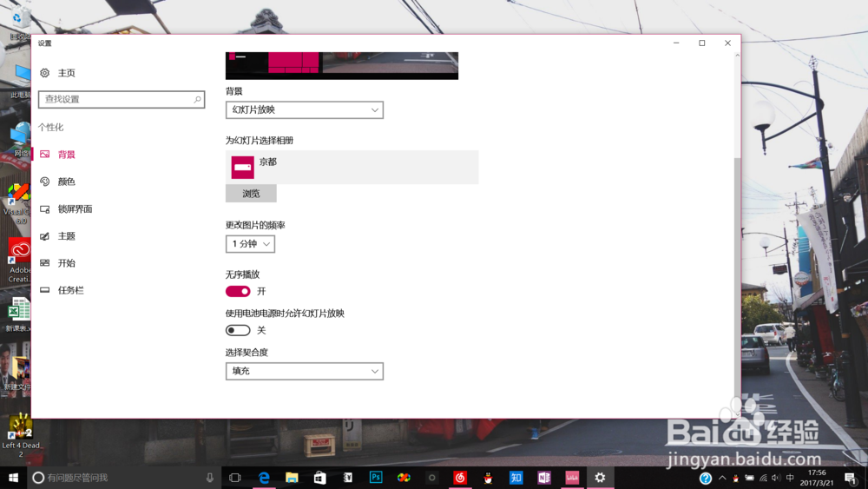Select the 京都 album folder
868x489 pixels.
tap(352, 168)
